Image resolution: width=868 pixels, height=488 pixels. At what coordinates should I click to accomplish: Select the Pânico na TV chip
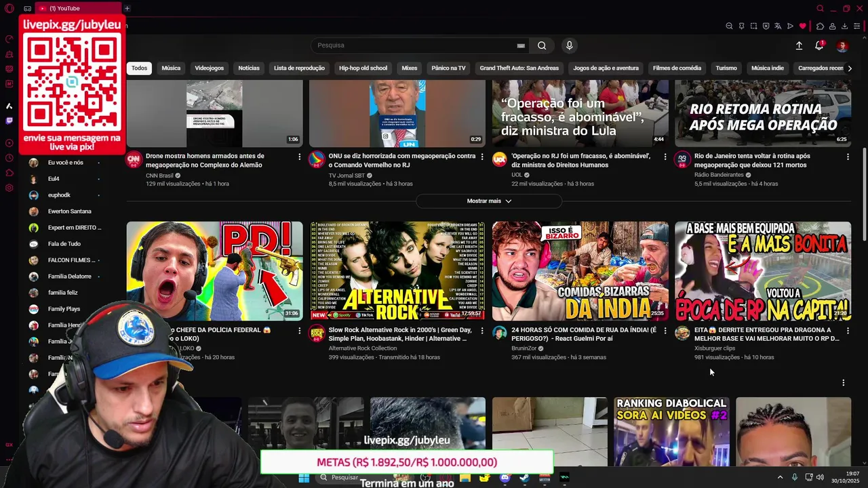pyautogui.click(x=448, y=68)
